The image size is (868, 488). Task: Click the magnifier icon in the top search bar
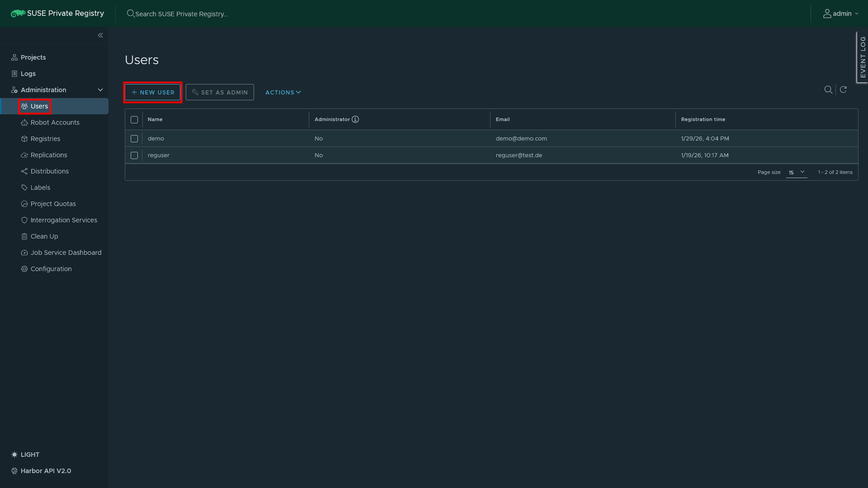(131, 14)
